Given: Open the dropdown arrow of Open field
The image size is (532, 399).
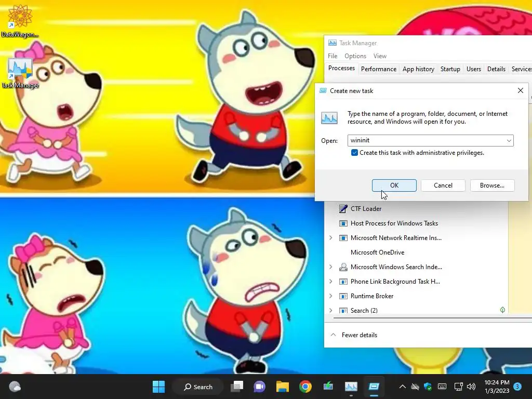Looking at the screenshot, I should 509,140.
